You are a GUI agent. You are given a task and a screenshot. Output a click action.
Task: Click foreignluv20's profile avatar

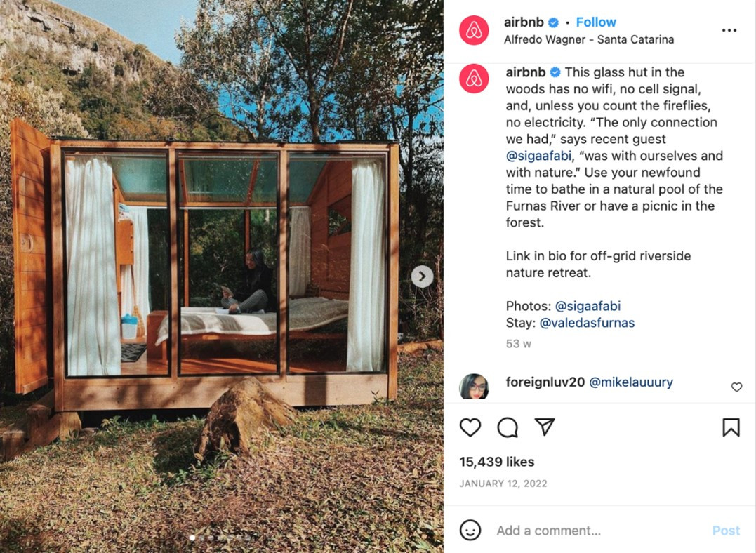[x=474, y=387]
